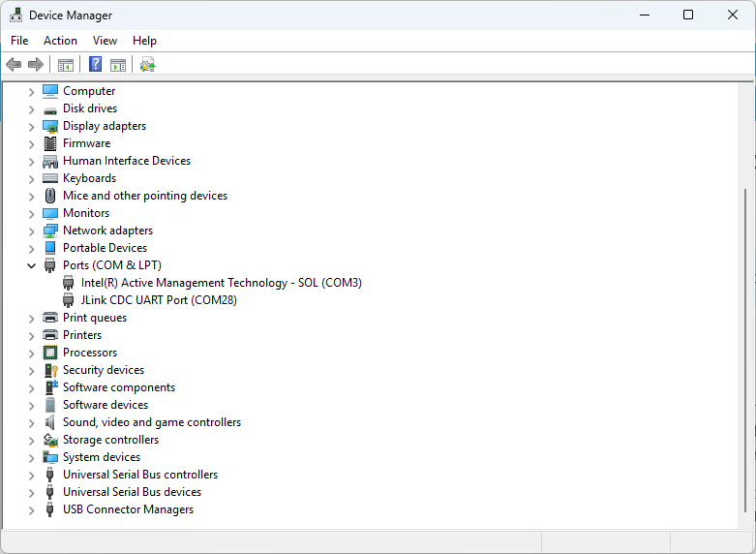The height and width of the screenshot is (554, 756).
Task: Expand the Human Interface Devices category
Action: click(x=31, y=161)
